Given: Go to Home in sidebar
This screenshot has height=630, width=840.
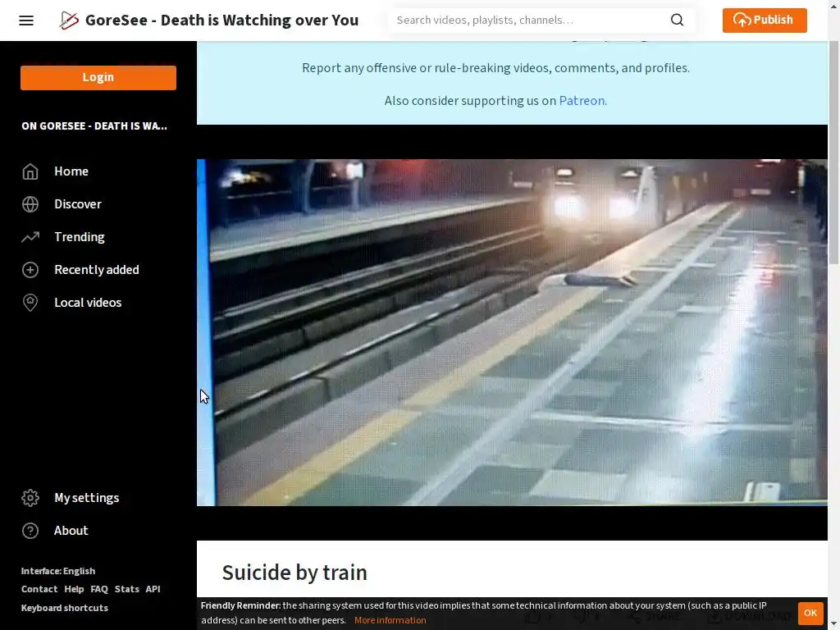Looking at the screenshot, I should pos(71,171).
